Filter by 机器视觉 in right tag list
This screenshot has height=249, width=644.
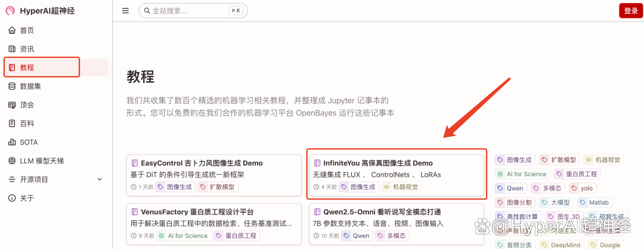coord(603,159)
